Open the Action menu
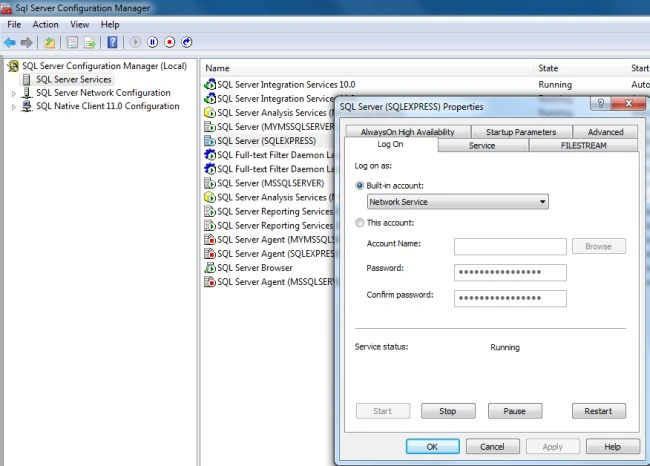The image size is (650, 466). (46, 24)
